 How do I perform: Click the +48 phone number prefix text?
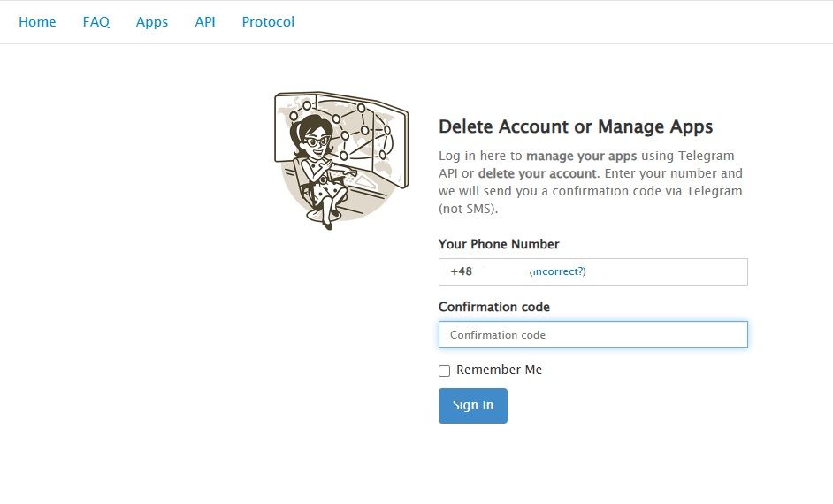coord(461,271)
